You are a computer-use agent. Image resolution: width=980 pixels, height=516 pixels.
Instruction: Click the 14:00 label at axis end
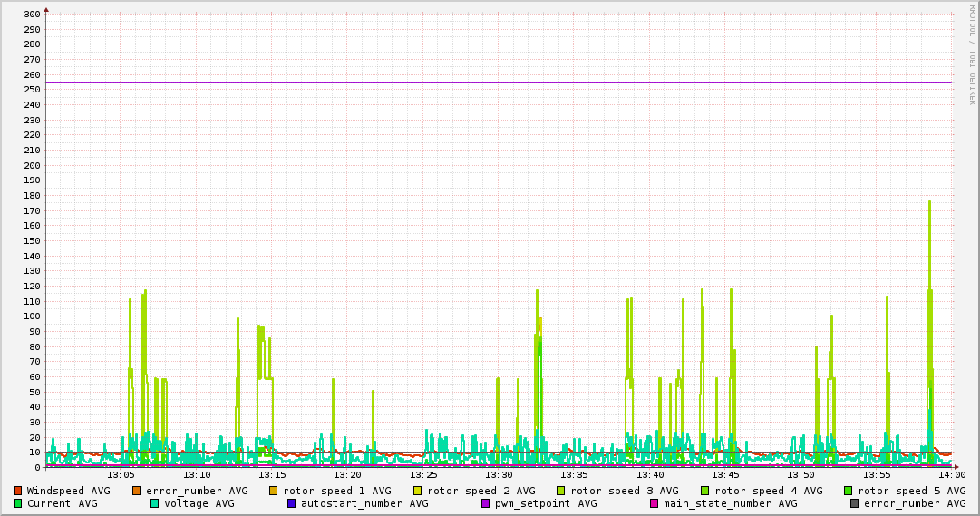pyautogui.click(x=951, y=475)
